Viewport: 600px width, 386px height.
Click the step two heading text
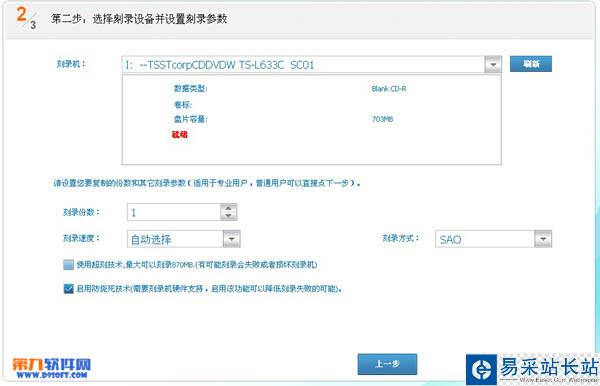coord(139,19)
